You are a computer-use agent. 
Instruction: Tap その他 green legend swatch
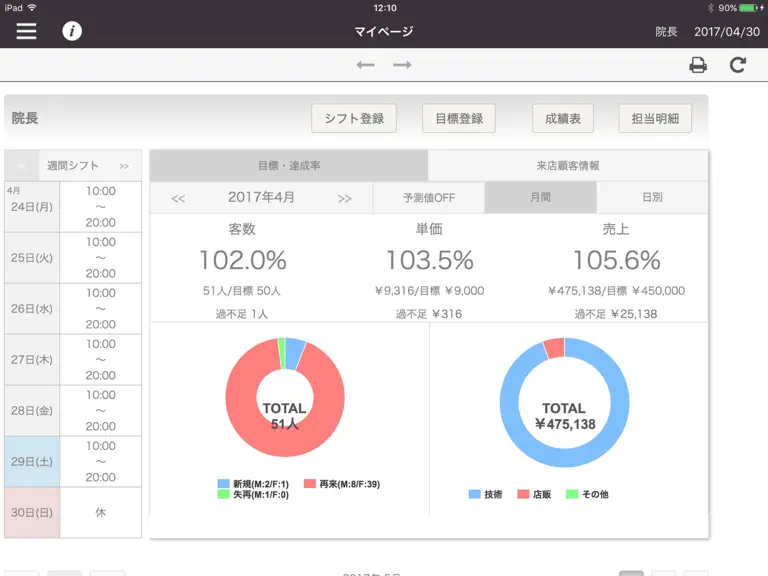(x=572, y=494)
